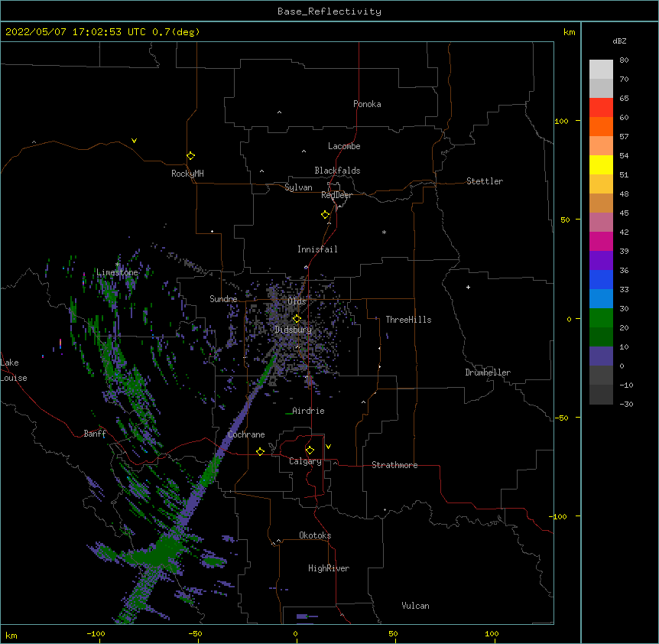
Task: Click the Ponoka city label
Action: click(367, 104)
